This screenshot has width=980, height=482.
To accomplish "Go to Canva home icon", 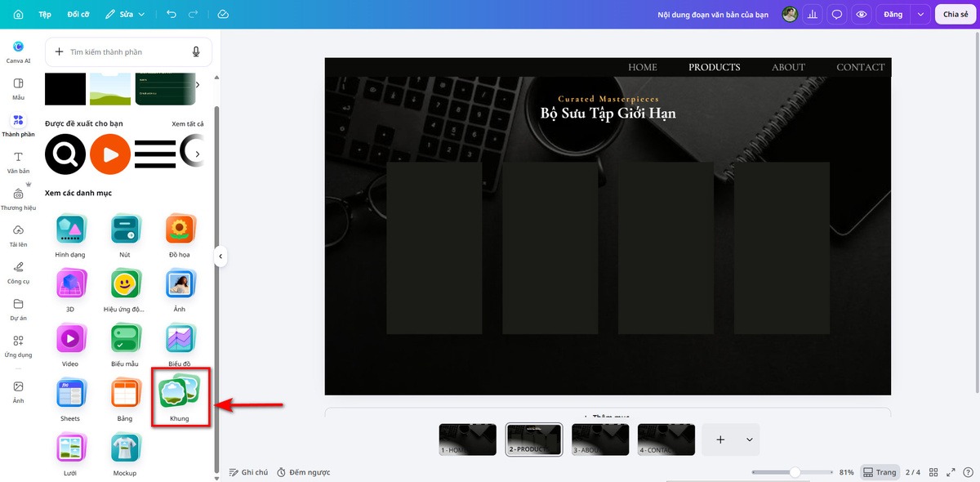I will [18, 14].
